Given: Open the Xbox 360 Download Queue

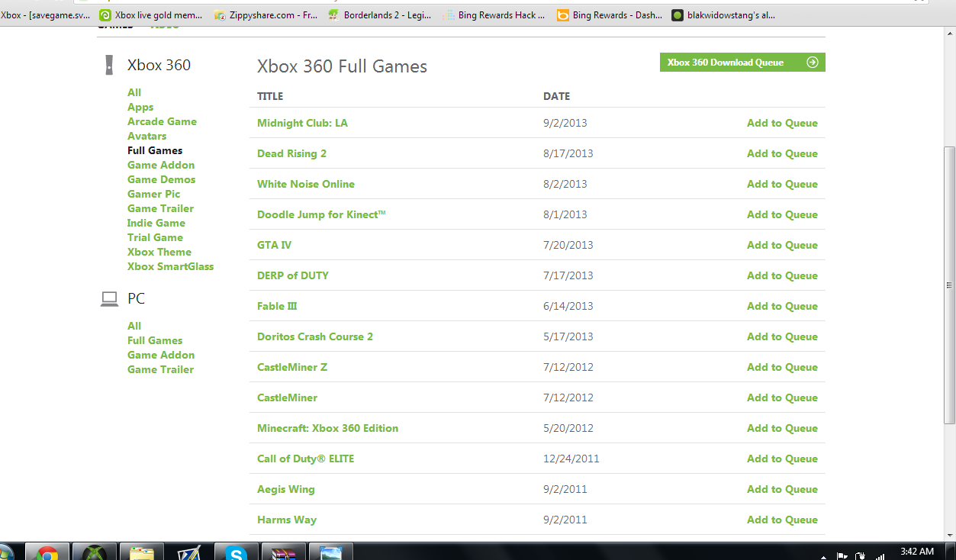Looking at the screenshot, I should 742,63.
